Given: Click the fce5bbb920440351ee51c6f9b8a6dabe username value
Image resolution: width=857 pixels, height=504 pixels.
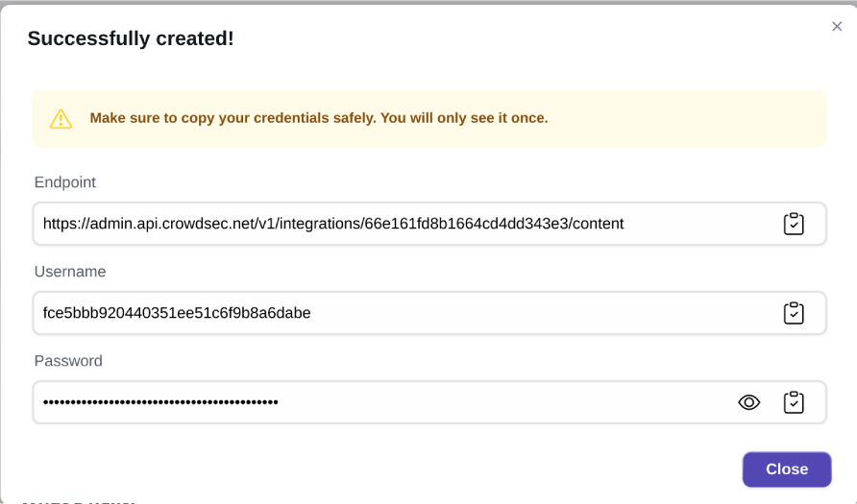Looking at the screenshot, I should pyautogui.click(x=177, y=313).
